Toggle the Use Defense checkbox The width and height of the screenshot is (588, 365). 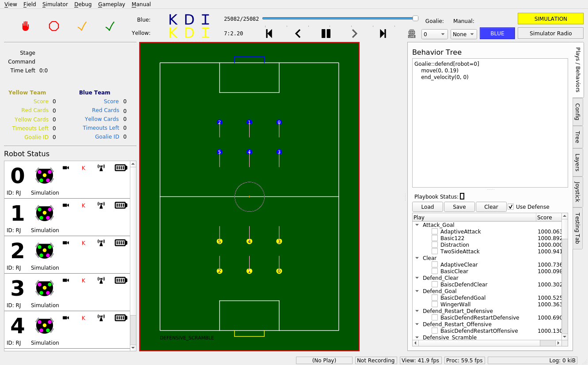click(511, 207)
